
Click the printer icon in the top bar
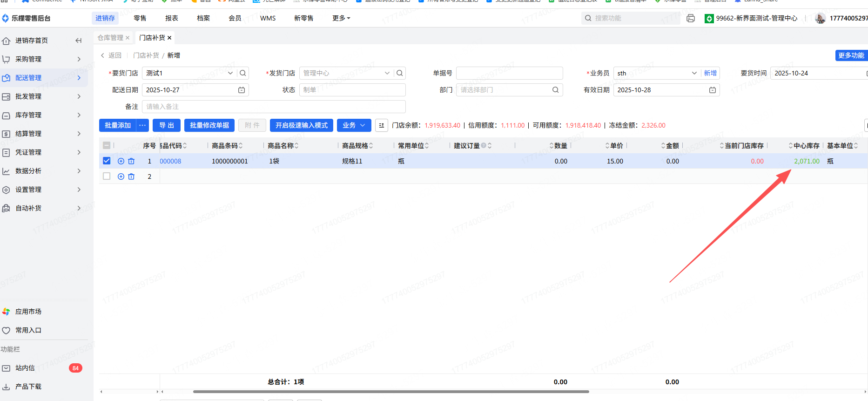691,18
